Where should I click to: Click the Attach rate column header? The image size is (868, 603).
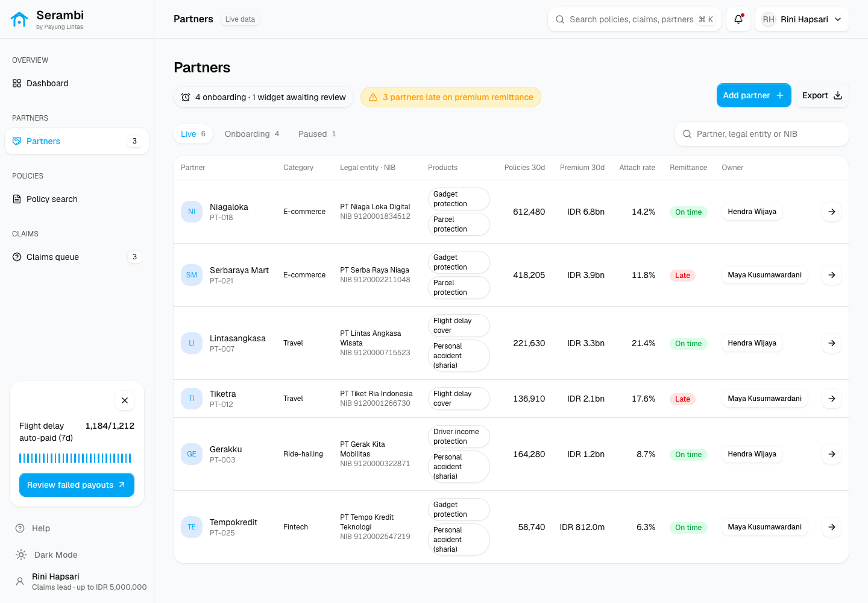[637, 168]
